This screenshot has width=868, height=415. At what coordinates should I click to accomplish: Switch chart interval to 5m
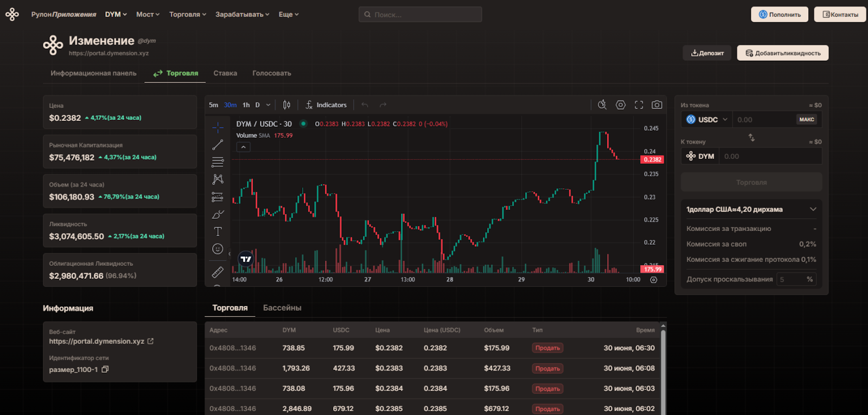pos(214,105)
